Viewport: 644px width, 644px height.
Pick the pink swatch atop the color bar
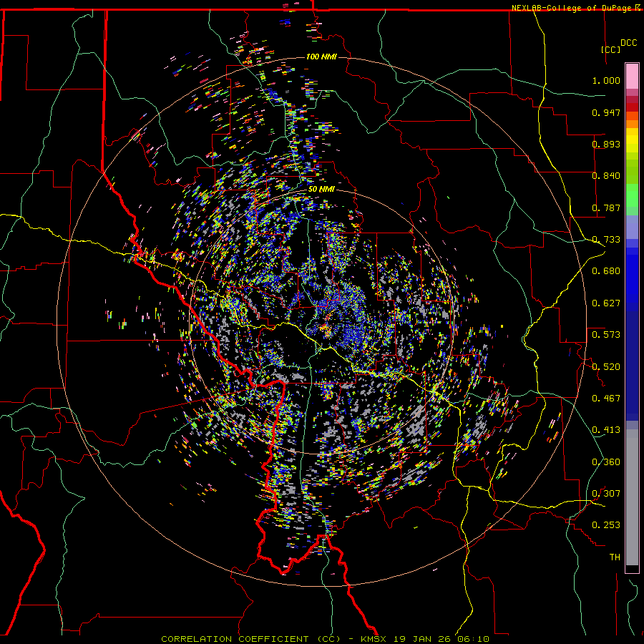632,76
